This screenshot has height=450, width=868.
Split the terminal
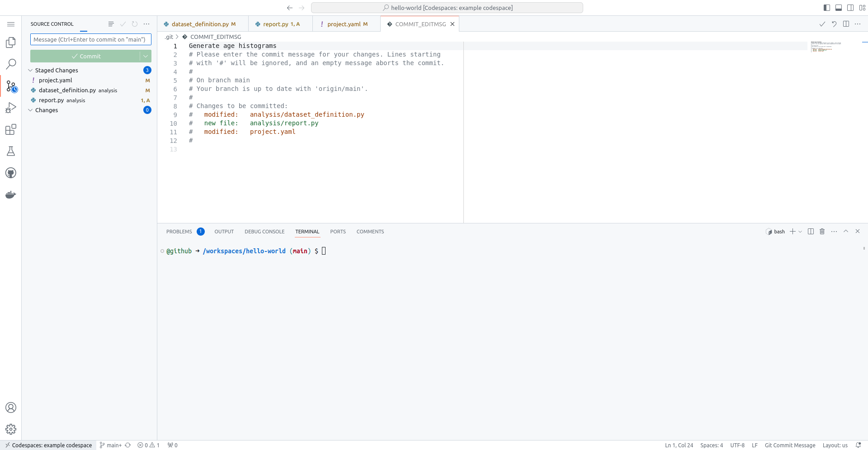coord(811,232)
